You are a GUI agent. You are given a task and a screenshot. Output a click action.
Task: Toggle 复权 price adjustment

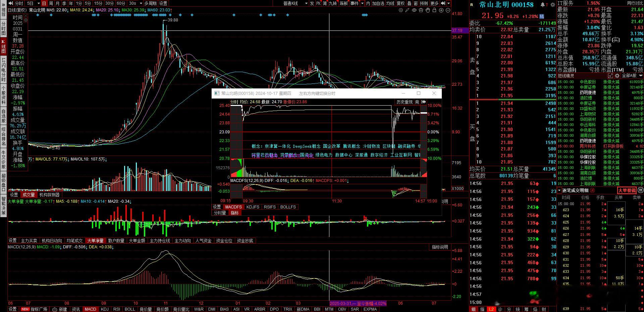400,3
